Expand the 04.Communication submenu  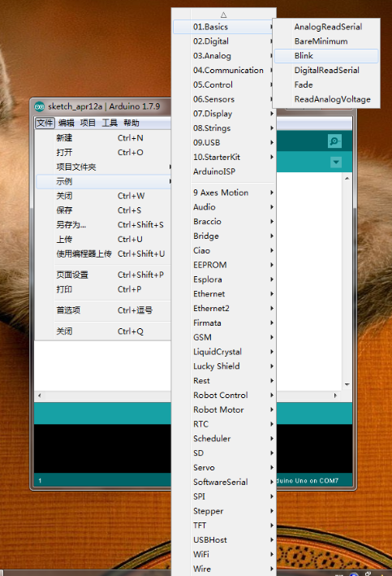[223, 70]
